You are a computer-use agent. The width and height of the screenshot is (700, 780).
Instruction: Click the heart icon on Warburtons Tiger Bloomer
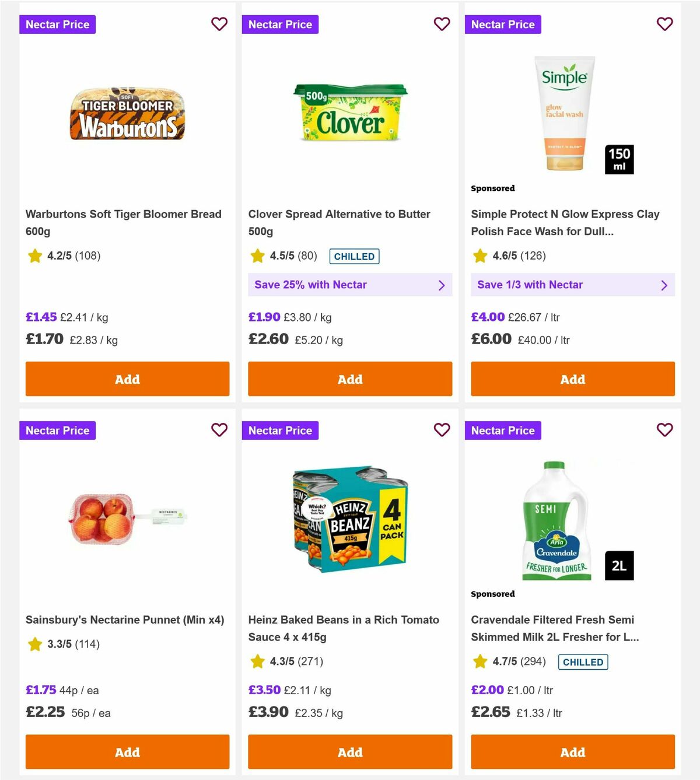click(x=219, y=25)
